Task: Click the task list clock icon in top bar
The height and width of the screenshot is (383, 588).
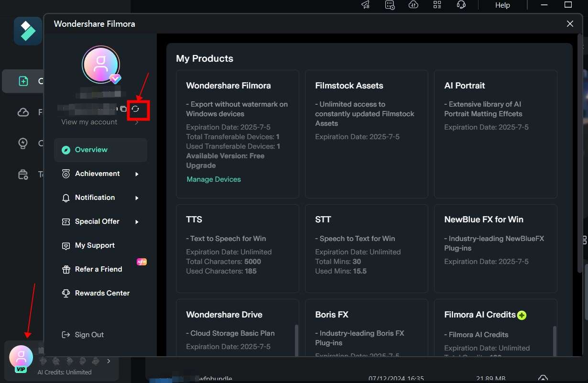Action: point(390,5)
